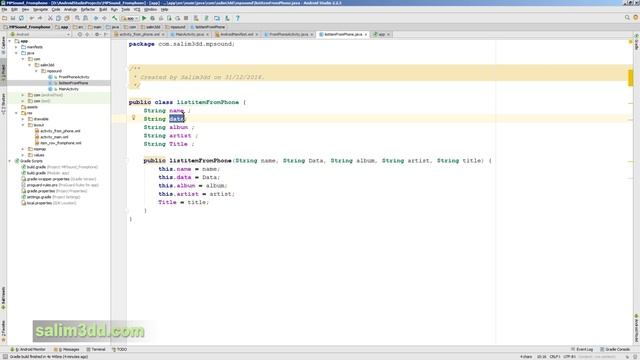640x360 pixels.
Task: Click the Copy toolbar icon
Action: [x=58, y=18]
